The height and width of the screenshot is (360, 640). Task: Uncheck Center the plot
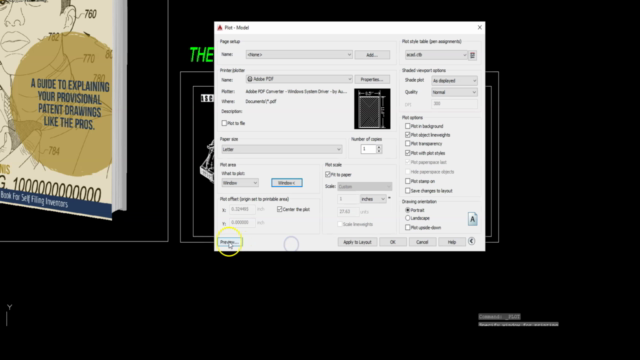click(280, 209)
